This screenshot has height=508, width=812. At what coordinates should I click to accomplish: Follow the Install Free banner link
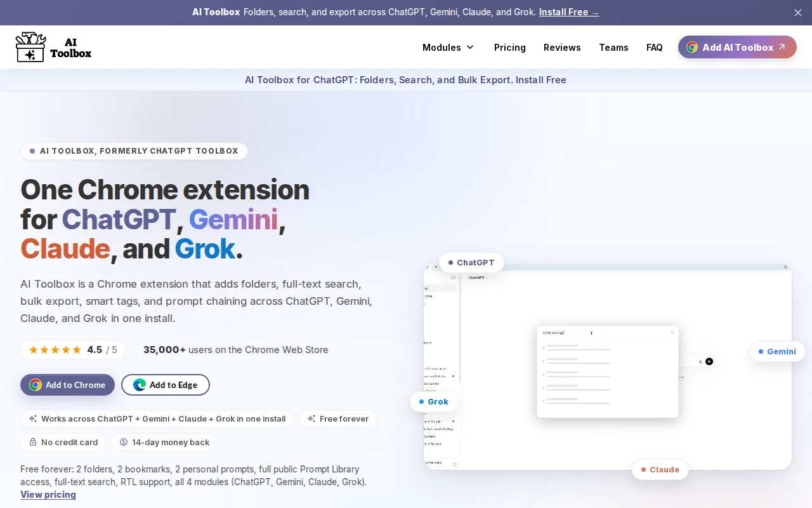pyautogui.click(x=569, y=12)
